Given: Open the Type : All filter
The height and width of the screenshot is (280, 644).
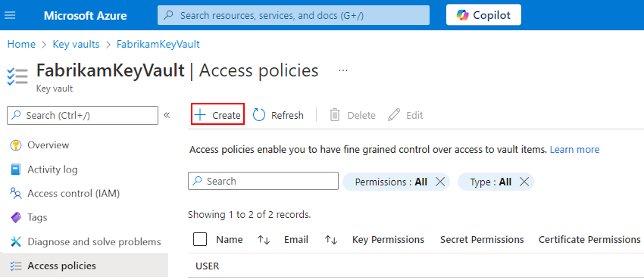Looking at the screenshot, I should pos(490,182).
